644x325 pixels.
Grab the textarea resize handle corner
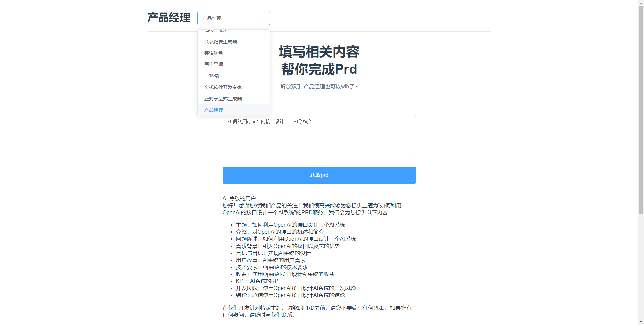(x=414, y=154)
